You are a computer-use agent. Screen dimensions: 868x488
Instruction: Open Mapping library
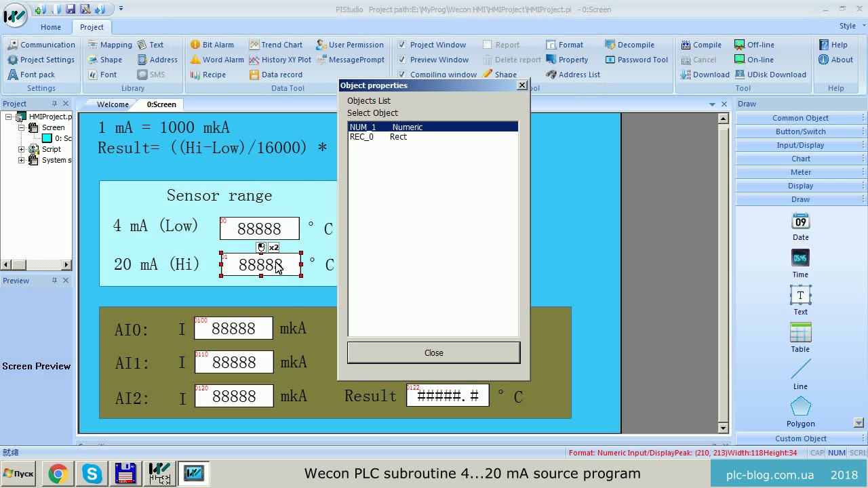click(x=110, y=45)
